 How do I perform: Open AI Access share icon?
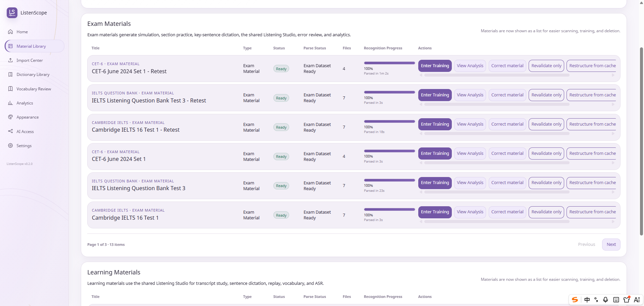10,131
